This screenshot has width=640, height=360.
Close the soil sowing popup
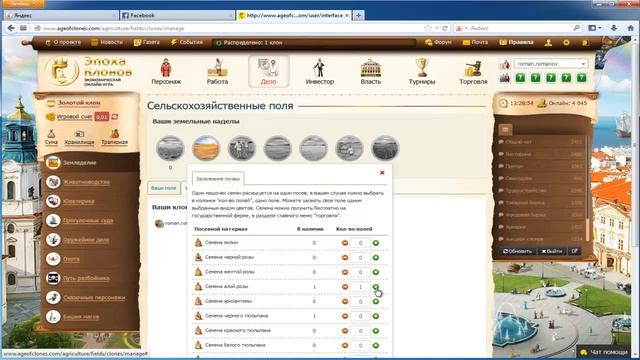[x=382, y=173]
